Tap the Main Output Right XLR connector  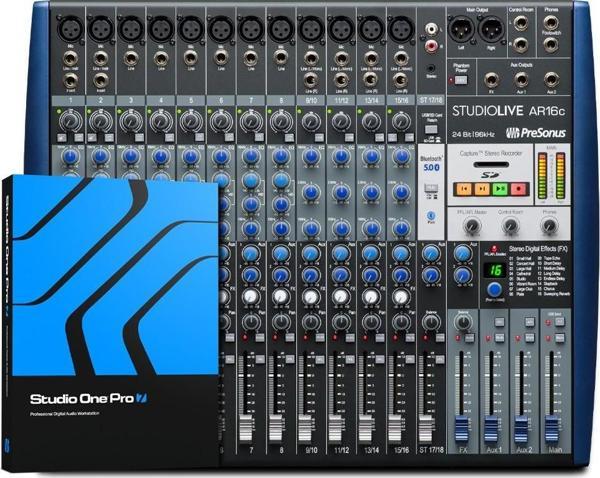491,28
